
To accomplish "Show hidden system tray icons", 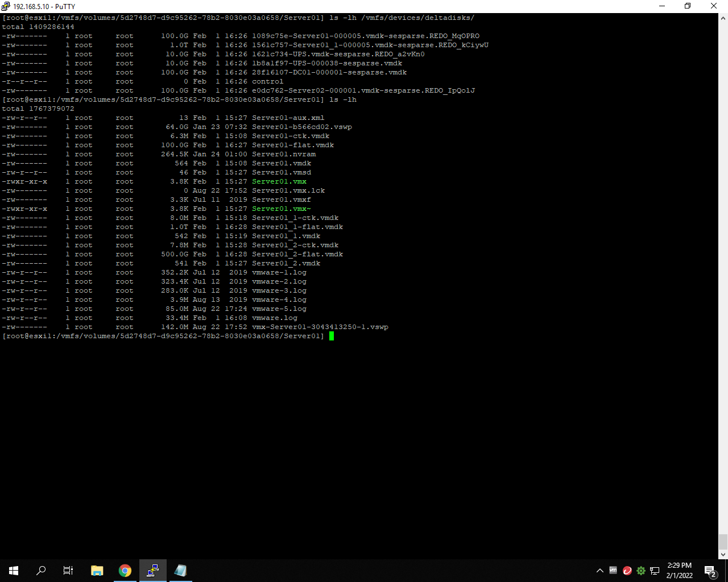I will tap(599, 571).
